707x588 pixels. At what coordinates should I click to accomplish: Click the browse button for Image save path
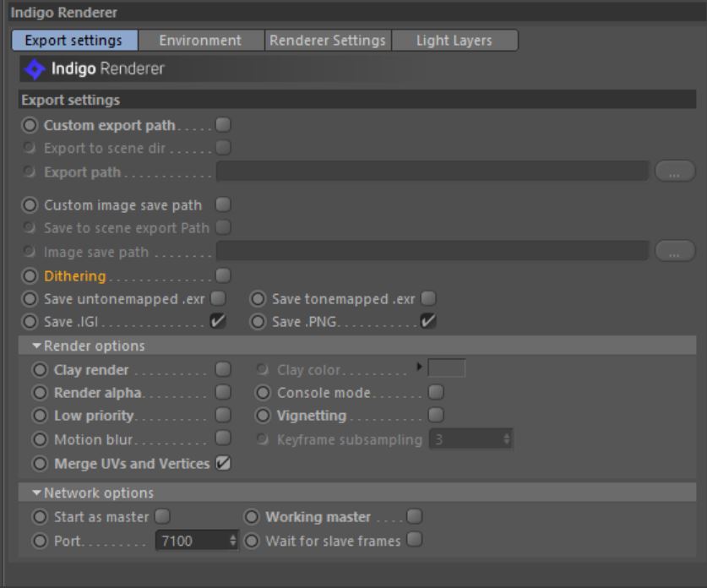point(675,251)
